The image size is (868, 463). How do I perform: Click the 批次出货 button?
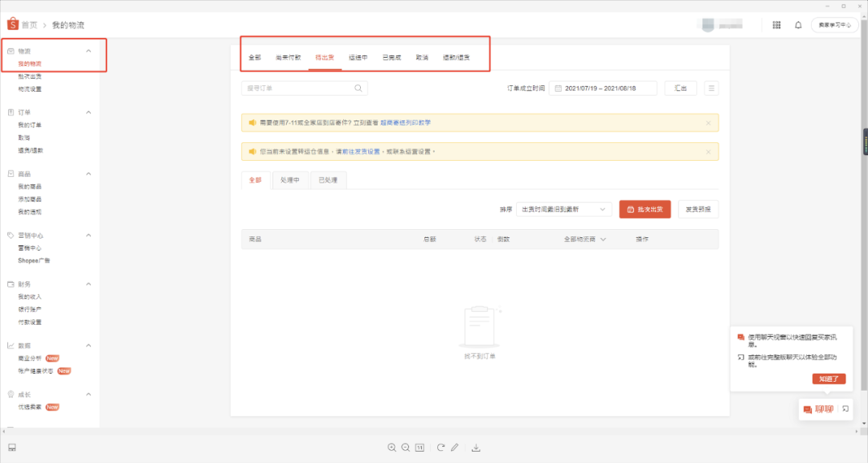[645, 209]
